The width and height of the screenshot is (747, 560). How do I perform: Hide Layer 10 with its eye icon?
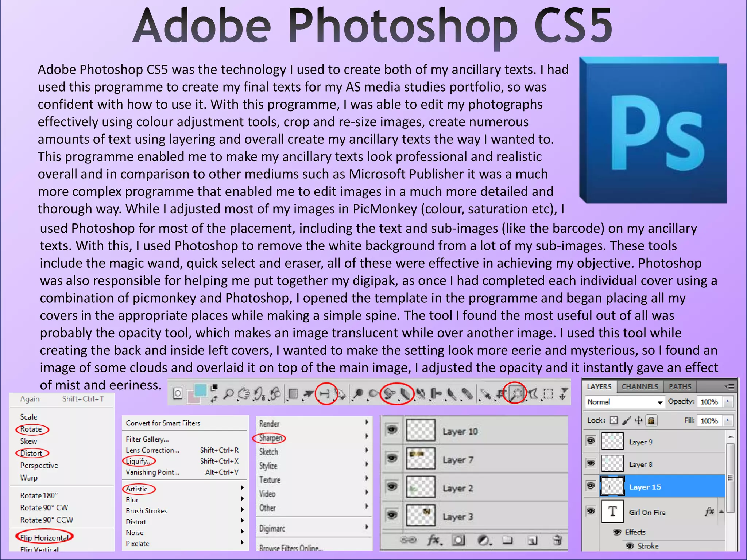click(392, 430)
